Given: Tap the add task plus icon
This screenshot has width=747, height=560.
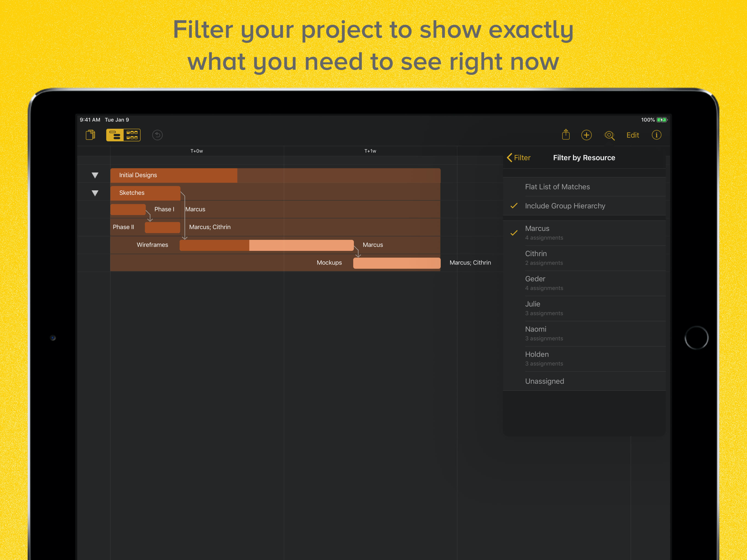Looking at the screenshot, I should click(x=586, y=135).
